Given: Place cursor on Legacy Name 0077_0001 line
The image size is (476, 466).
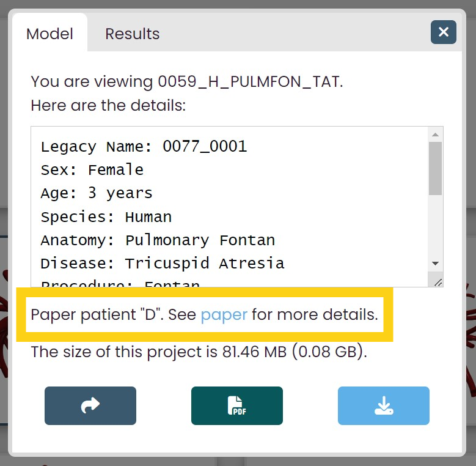Looking at the screenshot, I should [144, 146].
